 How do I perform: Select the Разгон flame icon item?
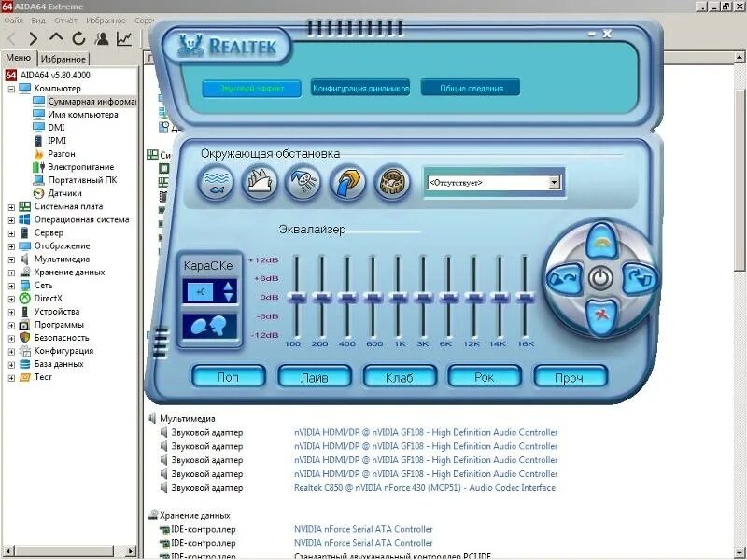coord(38,154)
